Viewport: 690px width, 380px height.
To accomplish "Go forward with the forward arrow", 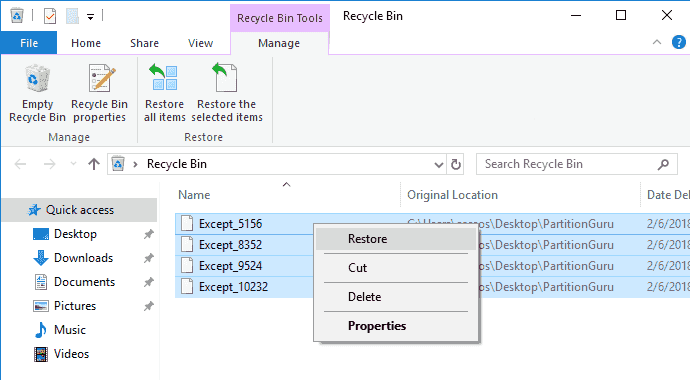I will pos(49,164).
